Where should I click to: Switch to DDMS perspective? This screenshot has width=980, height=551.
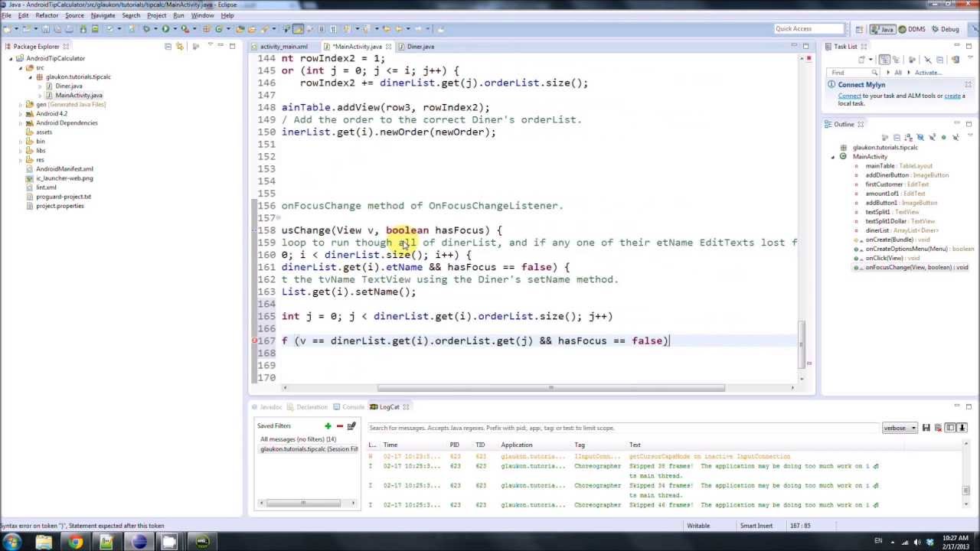pos(911,29)
